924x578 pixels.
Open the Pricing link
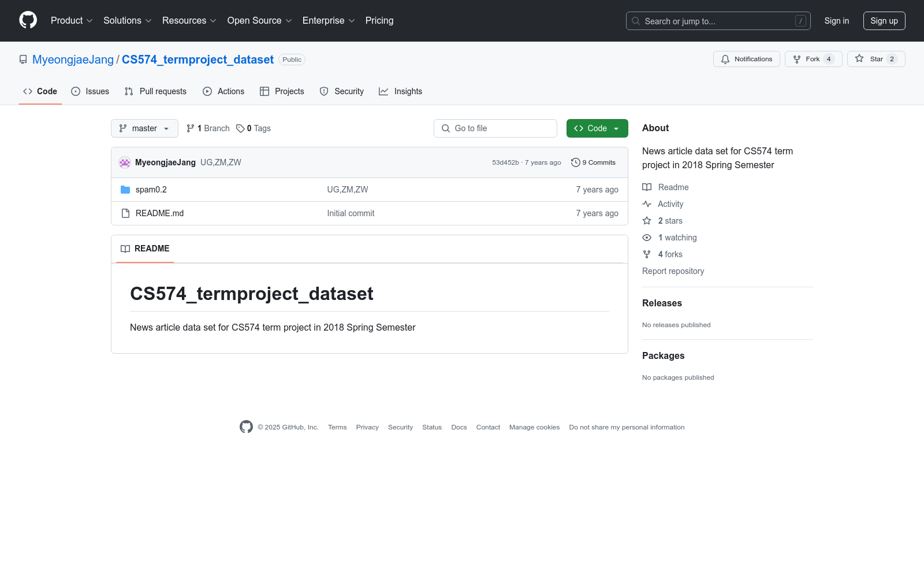(x=379, y=21)
